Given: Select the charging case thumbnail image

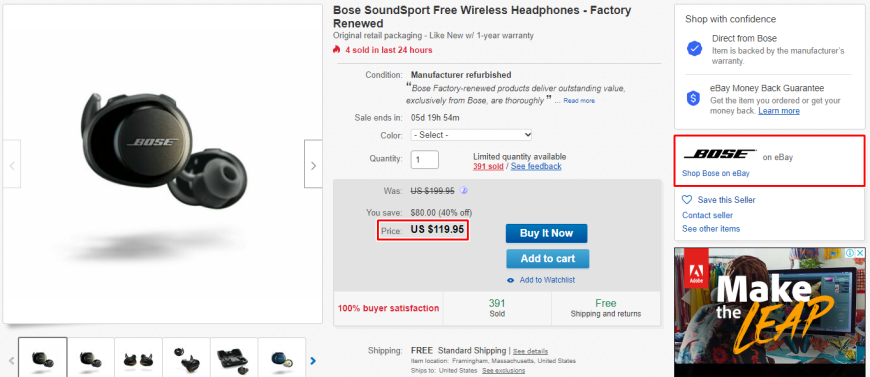Looking at the screenshot, I should tap(234, 358).
